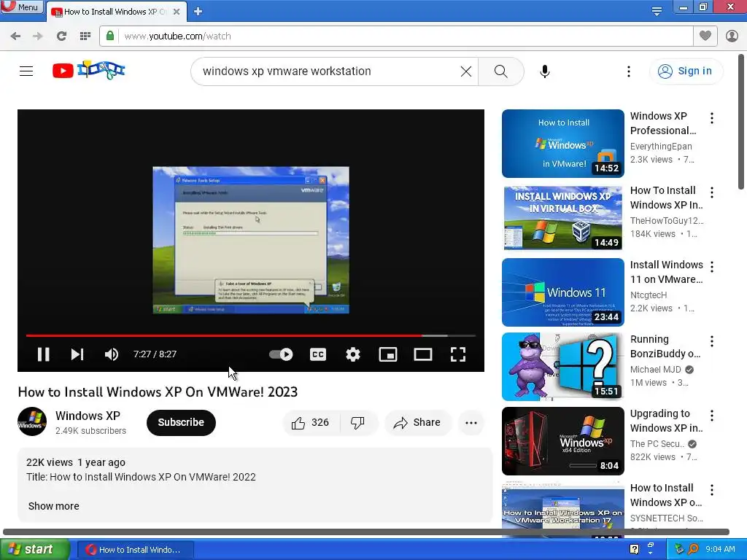Start voice search with microphone
Screen dimensions: 747x560
[544, 71]
